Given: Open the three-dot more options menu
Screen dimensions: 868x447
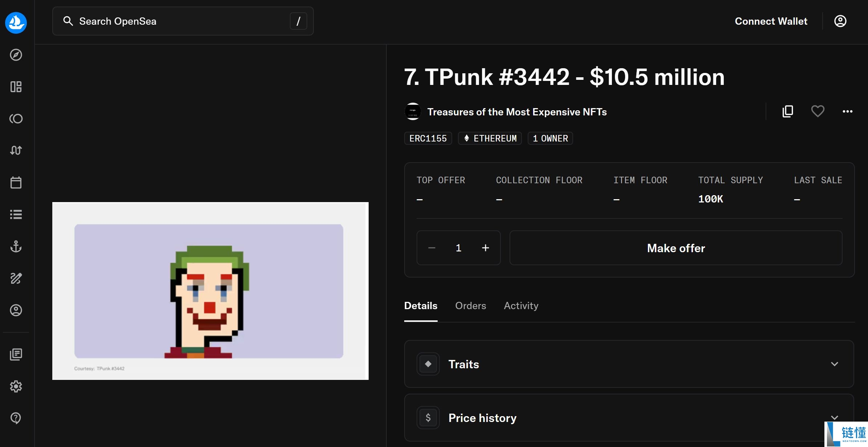Looking at the screenshot, I should pyautogui.click(x=848, y=111).
